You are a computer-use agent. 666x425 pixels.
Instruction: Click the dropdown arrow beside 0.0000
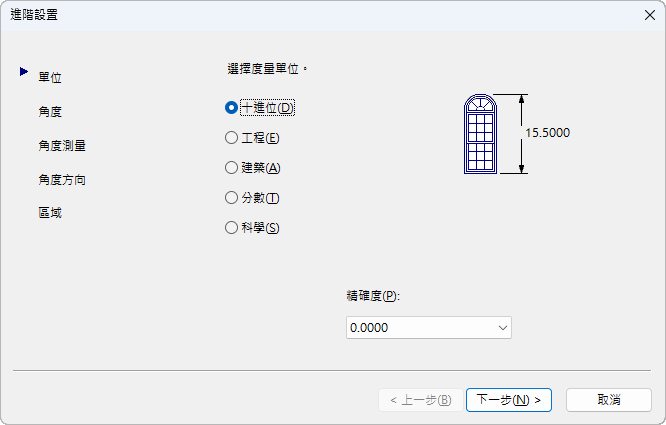[x=502, y=328]
